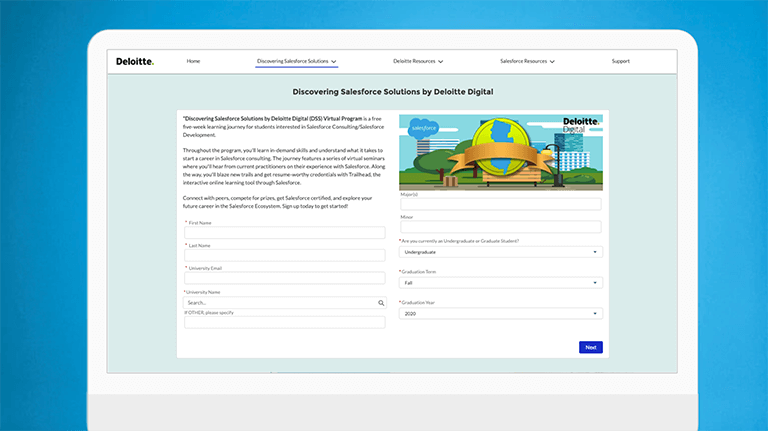Select the University Email text box
This screenshot has width=768, height=431.
(284, 278)
